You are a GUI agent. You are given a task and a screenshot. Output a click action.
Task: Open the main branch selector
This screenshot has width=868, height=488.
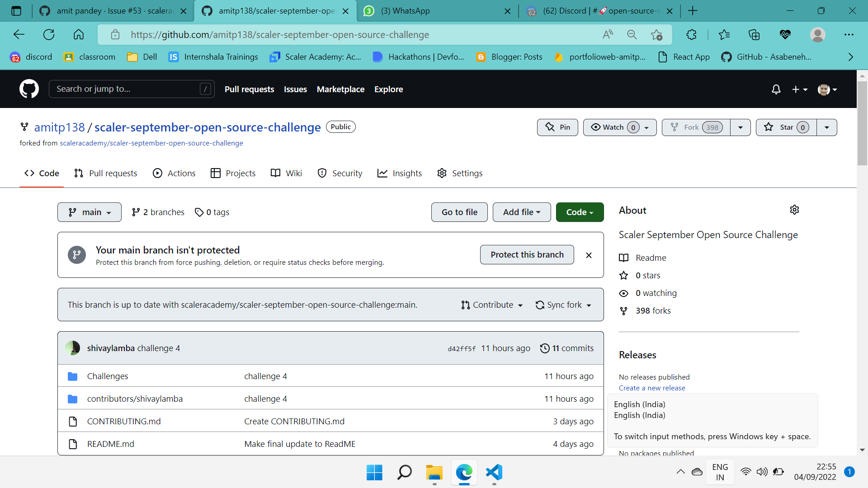coord(89,212)
